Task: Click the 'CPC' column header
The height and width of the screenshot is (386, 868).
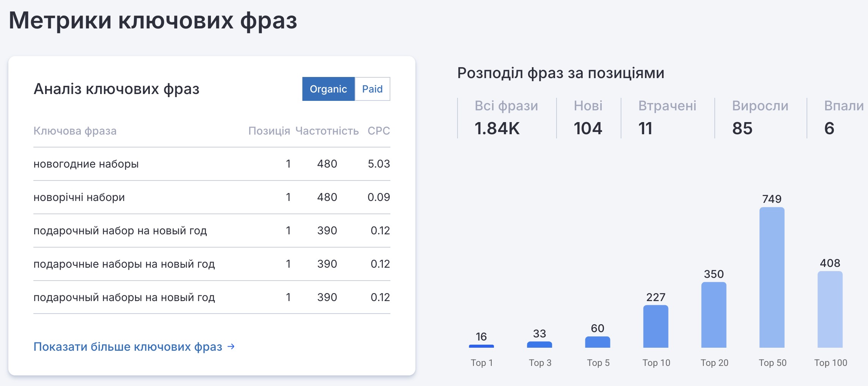Action: (379, 131)
